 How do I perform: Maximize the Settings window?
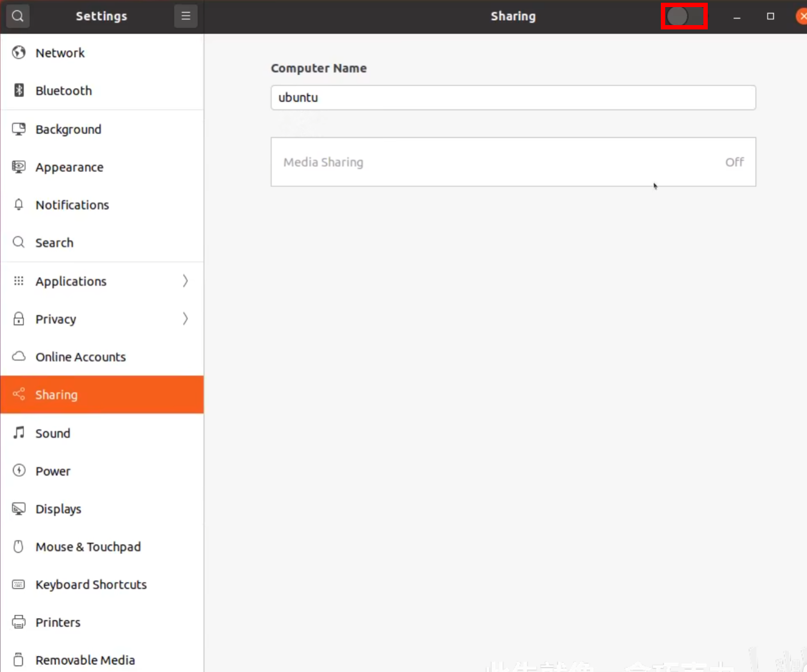click(x=770, y=16)
